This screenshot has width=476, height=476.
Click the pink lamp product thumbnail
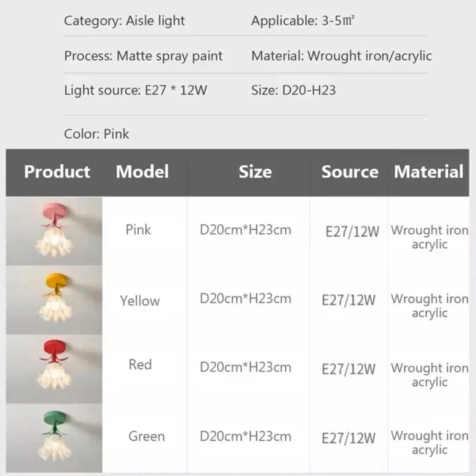[x=54, y=231]
